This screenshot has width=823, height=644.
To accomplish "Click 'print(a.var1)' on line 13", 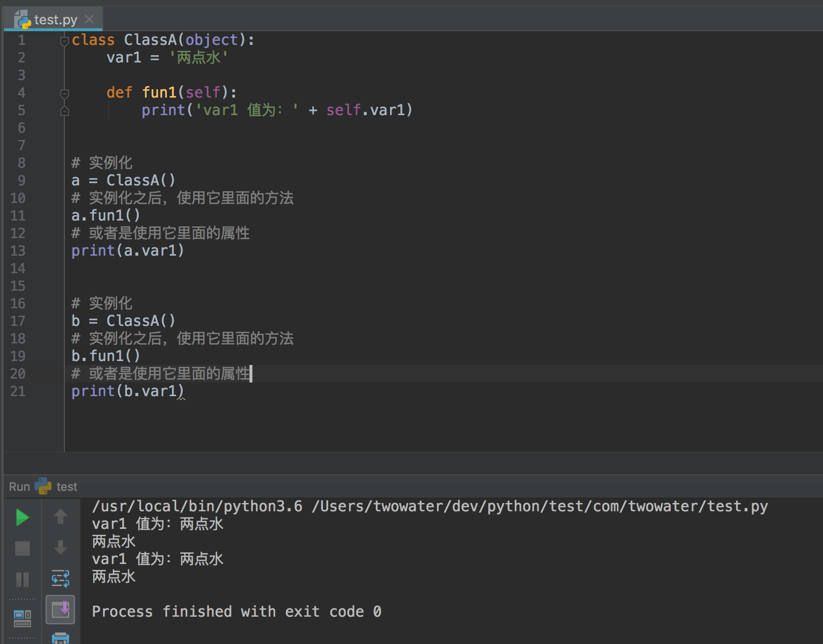I will pos(128,250).
